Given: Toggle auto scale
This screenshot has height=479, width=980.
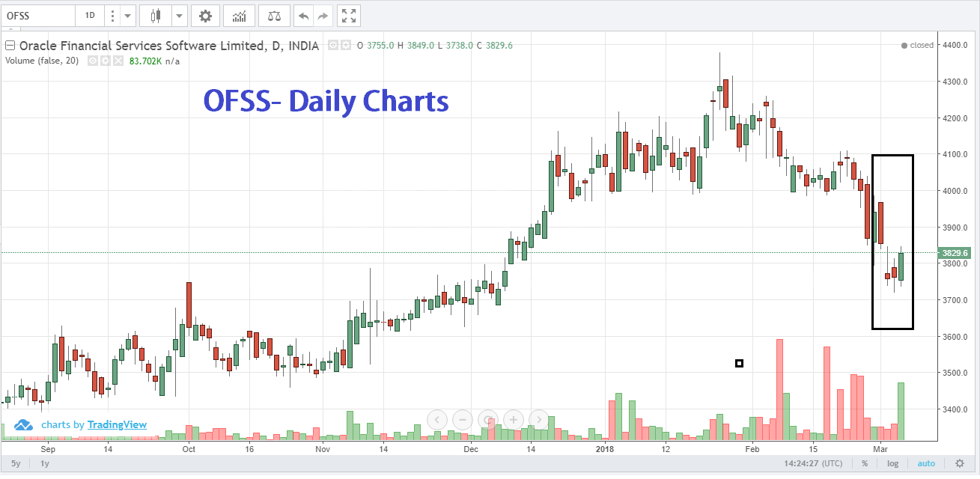Looking at the screenshot, I should 926,463.
